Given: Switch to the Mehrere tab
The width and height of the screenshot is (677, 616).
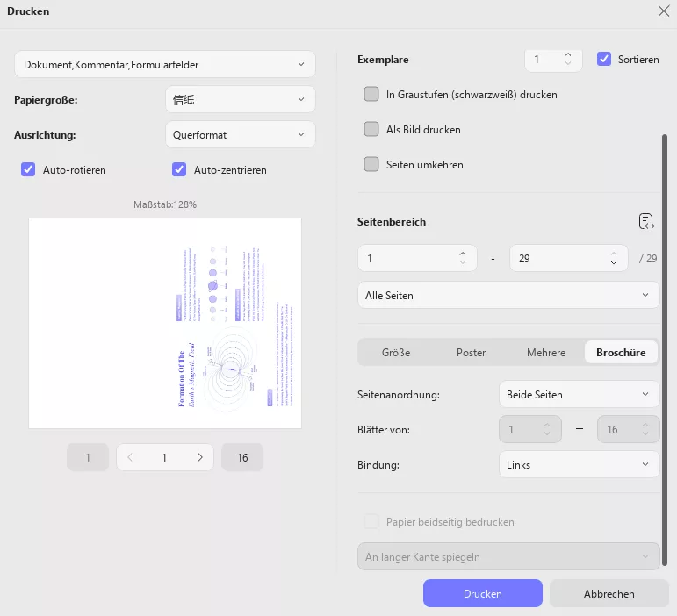Looking at the screenshot, I should (x=545, y=352).
